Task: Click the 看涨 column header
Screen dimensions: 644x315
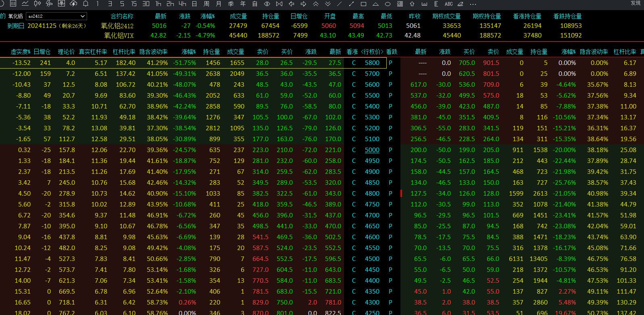Action: pos(352,52)
